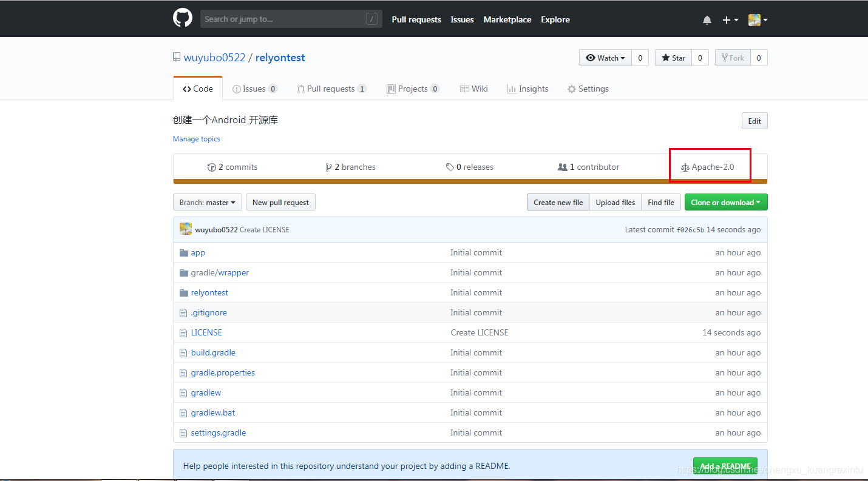Open the gradle/wrapper folder
Screen dimensions: 868x481
click(220, 272)
